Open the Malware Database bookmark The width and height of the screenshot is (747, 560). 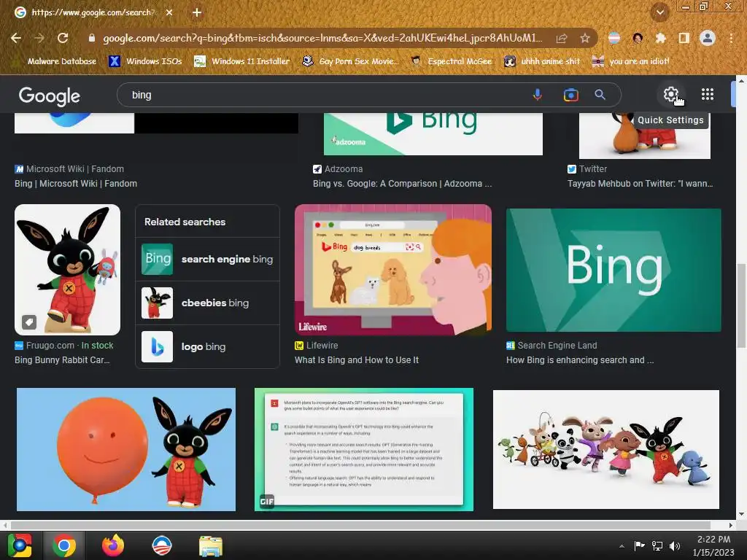(55, 61)
